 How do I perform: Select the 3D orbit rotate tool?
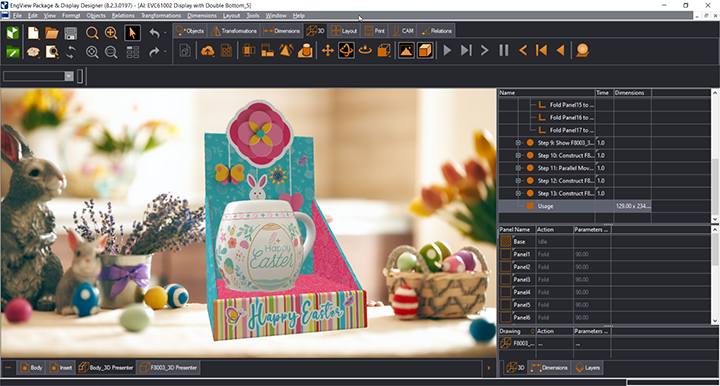[346, 50]
